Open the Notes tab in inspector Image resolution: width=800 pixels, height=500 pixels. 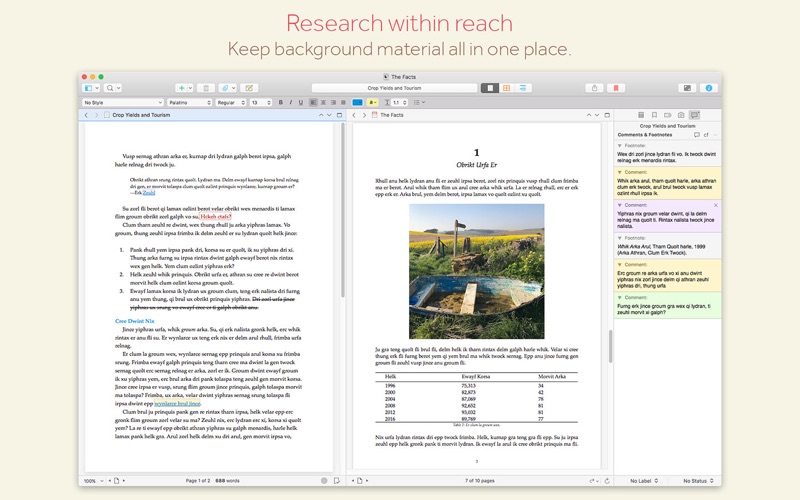click(641, 115)
